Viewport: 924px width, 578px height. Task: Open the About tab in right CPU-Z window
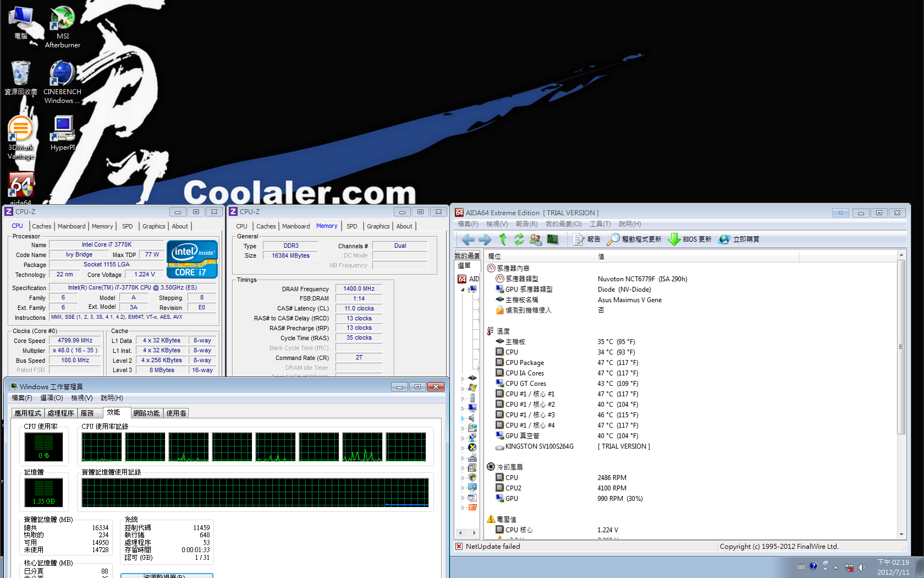[x=404, y=226]
